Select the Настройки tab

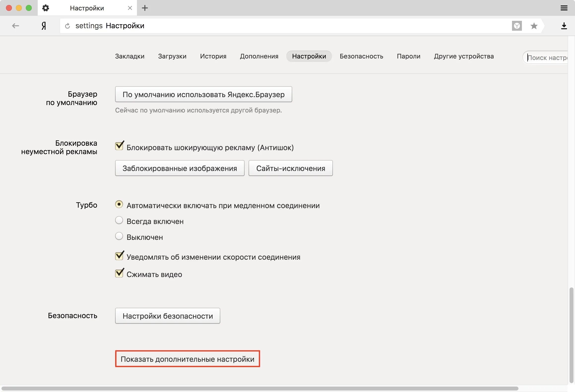point(309,56)
